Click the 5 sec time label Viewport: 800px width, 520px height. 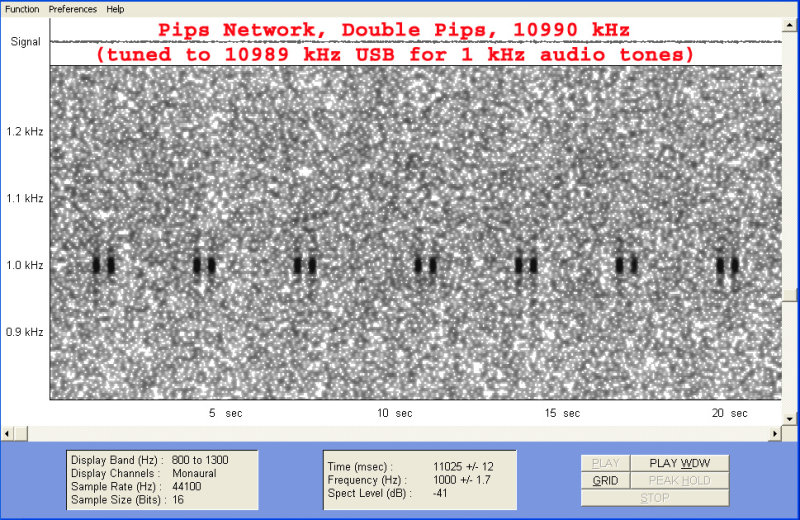point(226,413)
